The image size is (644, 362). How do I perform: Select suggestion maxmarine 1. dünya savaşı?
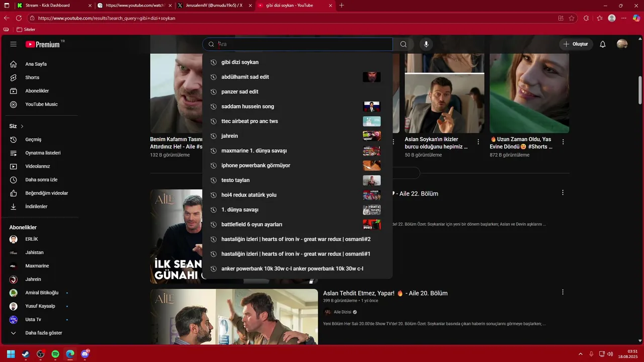point(297,151)
